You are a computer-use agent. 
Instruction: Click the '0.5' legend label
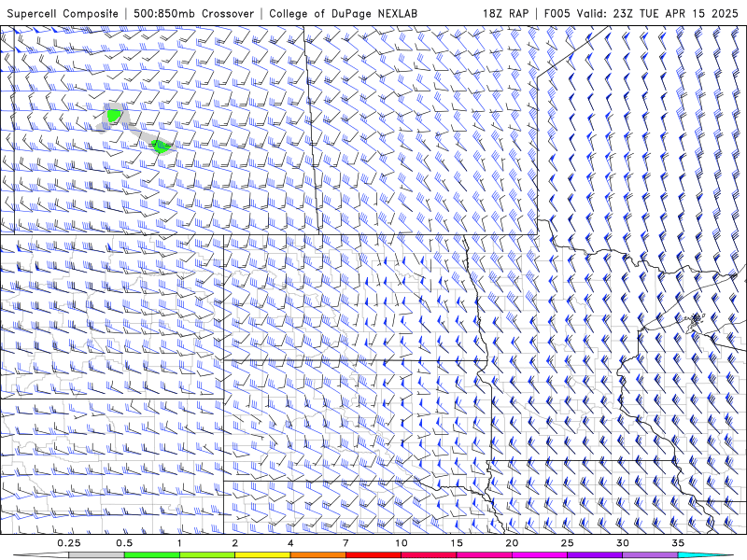(x=124, y=543)
